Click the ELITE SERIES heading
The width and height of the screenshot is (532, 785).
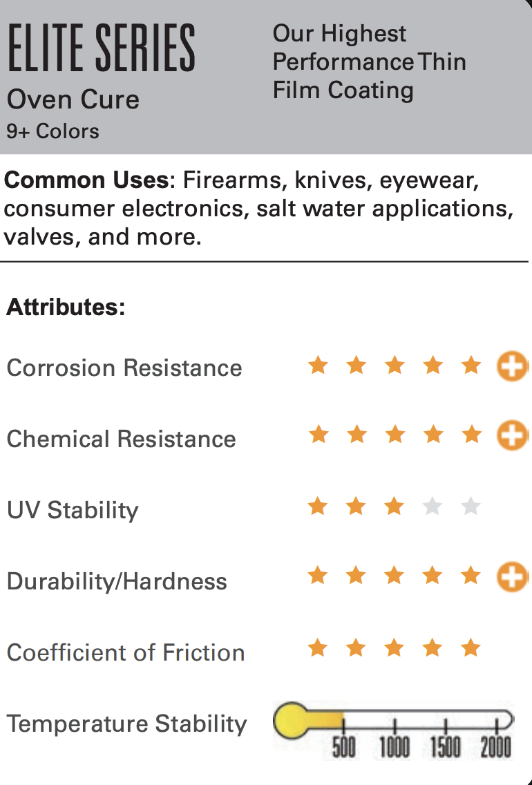101,48
